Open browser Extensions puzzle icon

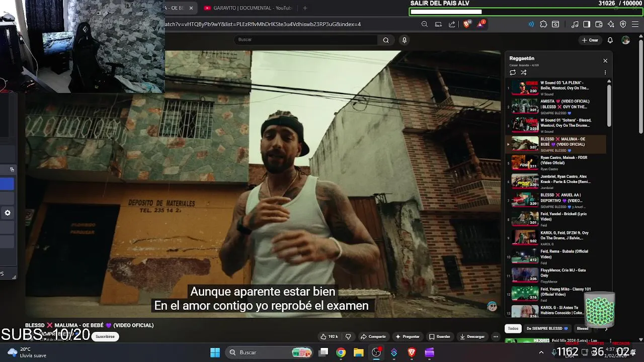tap(543, 24)
